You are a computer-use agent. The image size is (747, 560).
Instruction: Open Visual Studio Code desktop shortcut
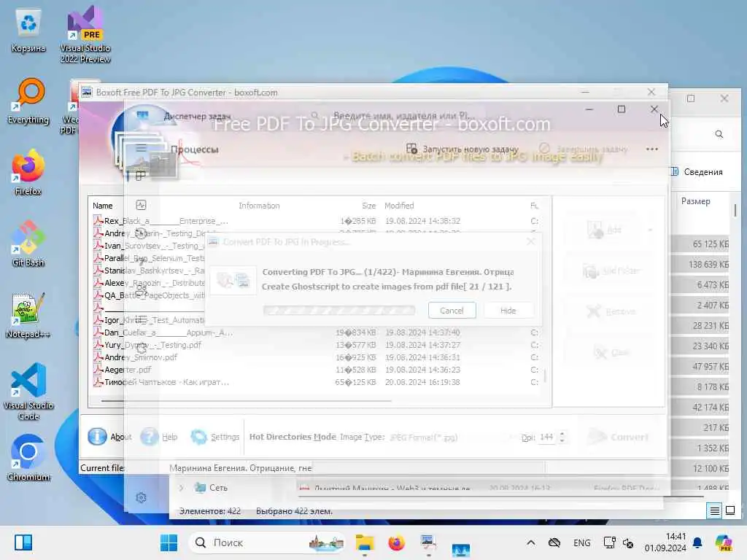[x=28, y=392]
